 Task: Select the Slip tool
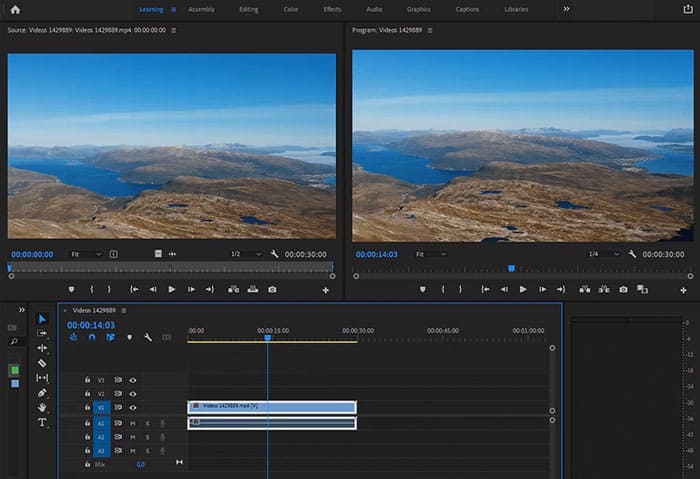click(42, 378)
